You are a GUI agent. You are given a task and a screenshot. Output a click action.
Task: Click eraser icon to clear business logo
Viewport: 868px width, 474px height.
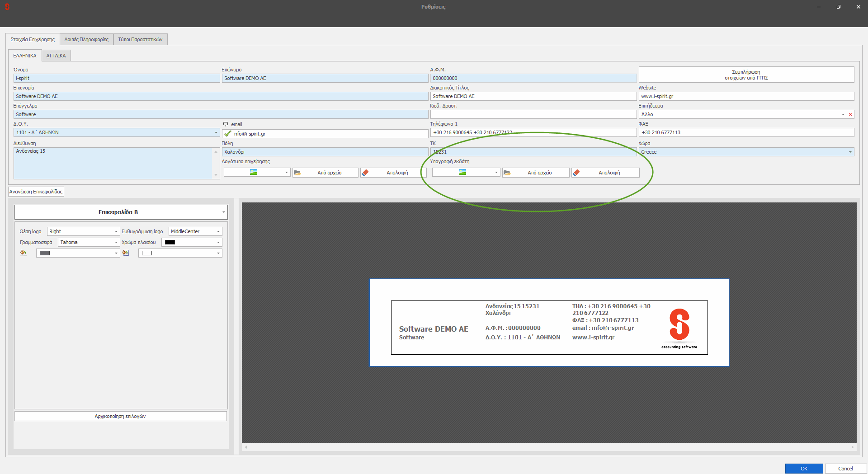(x=365, y=173)
